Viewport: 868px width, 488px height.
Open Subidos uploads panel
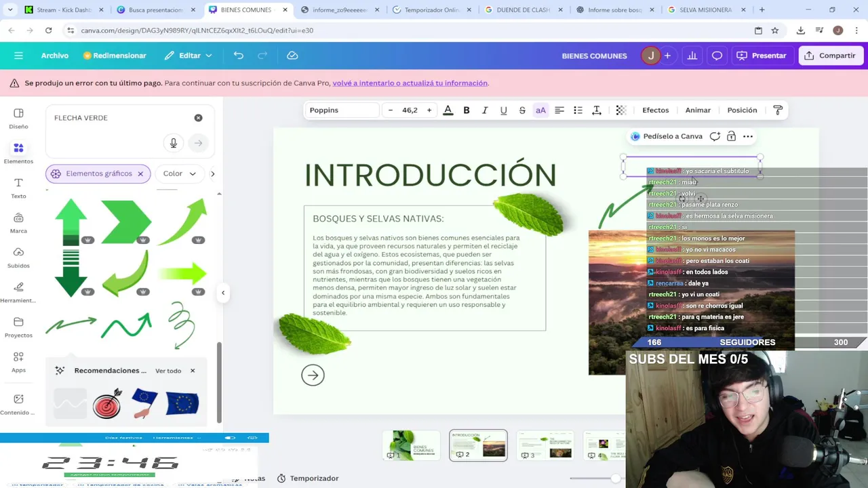tap(18, 257)
